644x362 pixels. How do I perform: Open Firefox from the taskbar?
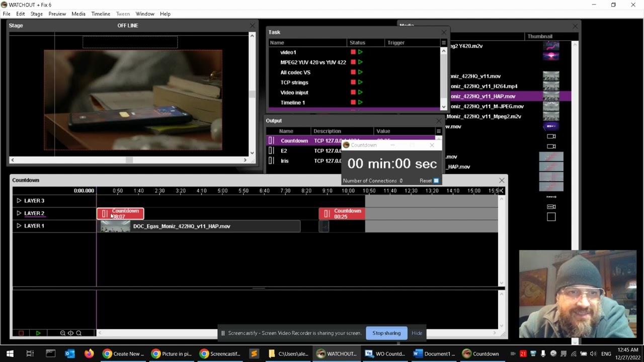click(x=89, y=353)
